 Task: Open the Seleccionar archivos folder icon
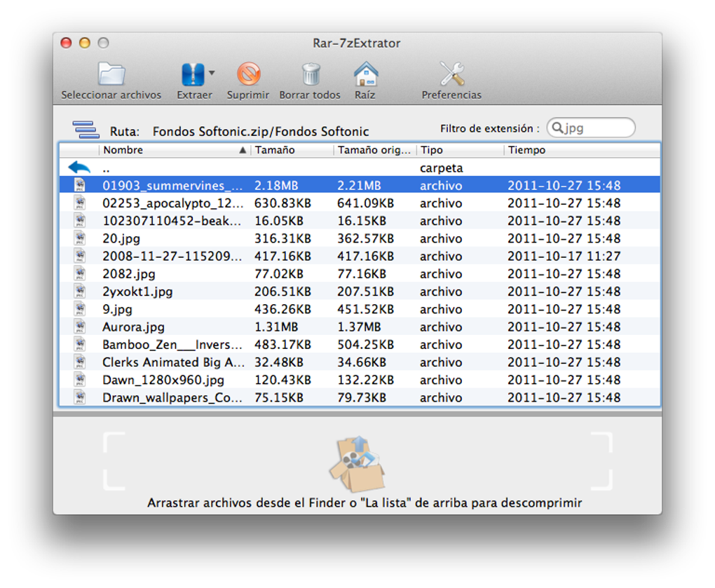[111, 74]
